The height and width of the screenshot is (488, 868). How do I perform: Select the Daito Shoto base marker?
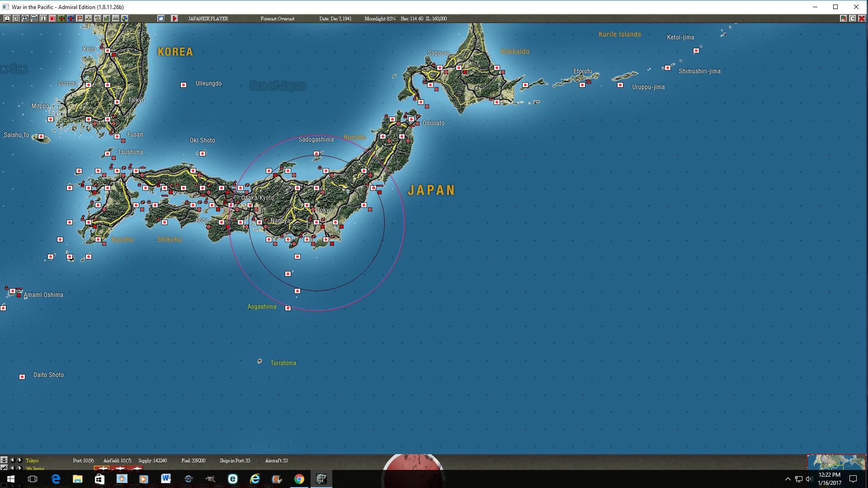[x=22, y=376]
